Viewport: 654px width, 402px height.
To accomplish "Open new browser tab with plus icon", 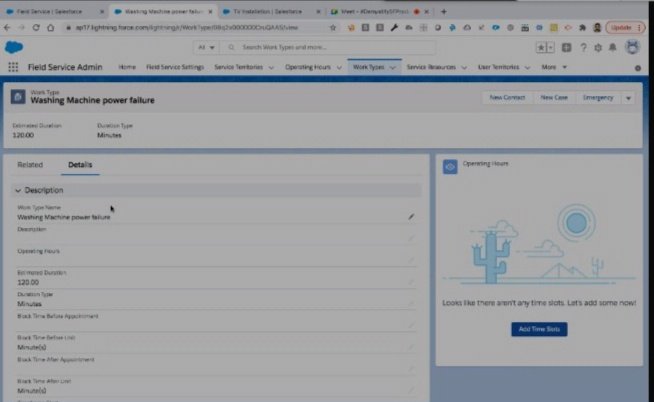I will point(444,12).
